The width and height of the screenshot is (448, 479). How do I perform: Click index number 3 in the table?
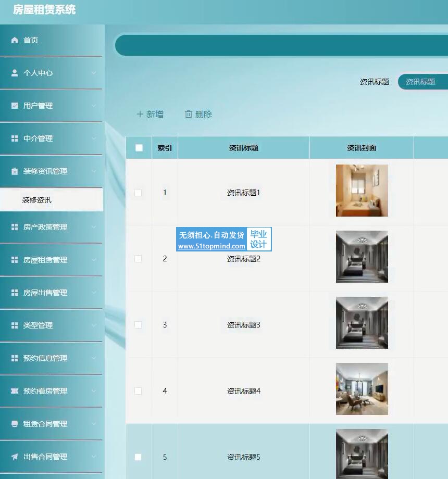[165, 325]
